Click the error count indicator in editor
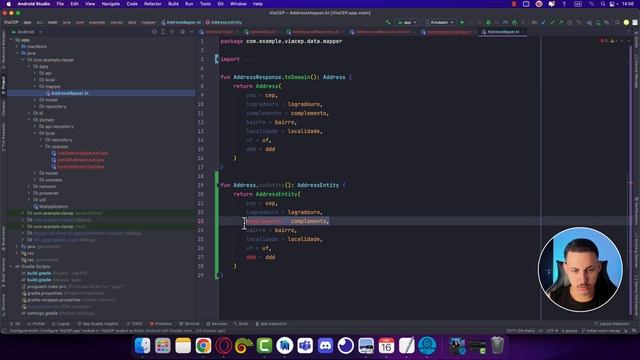Screen dimensions: 640x360 [604, 41]
